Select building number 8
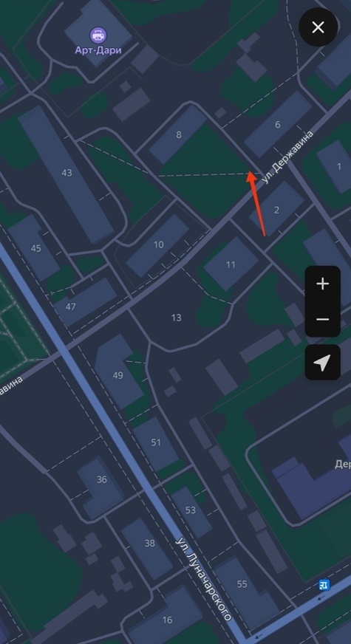Screen dimensions: 351x644 [x=178, y=134]
